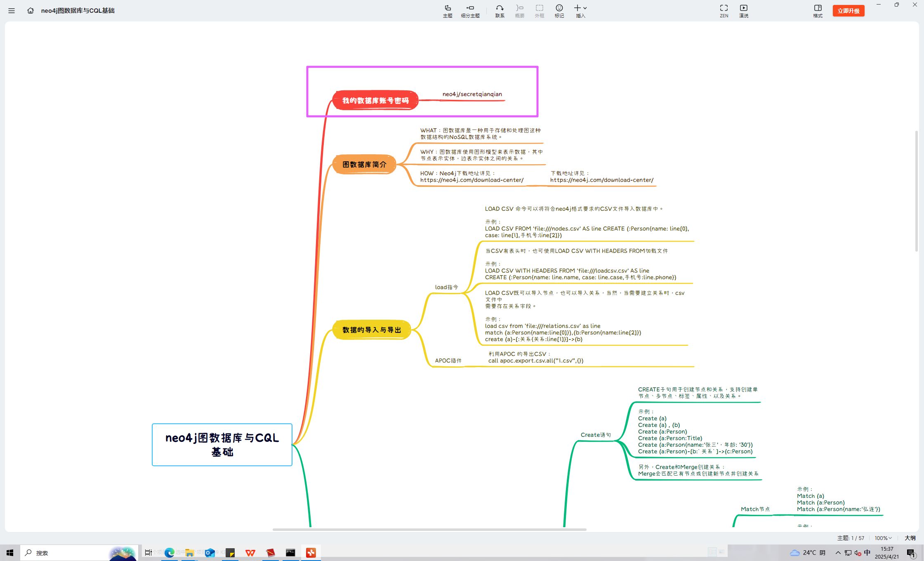
Task: Enter ZEN mode
Action: coord(724,11)
